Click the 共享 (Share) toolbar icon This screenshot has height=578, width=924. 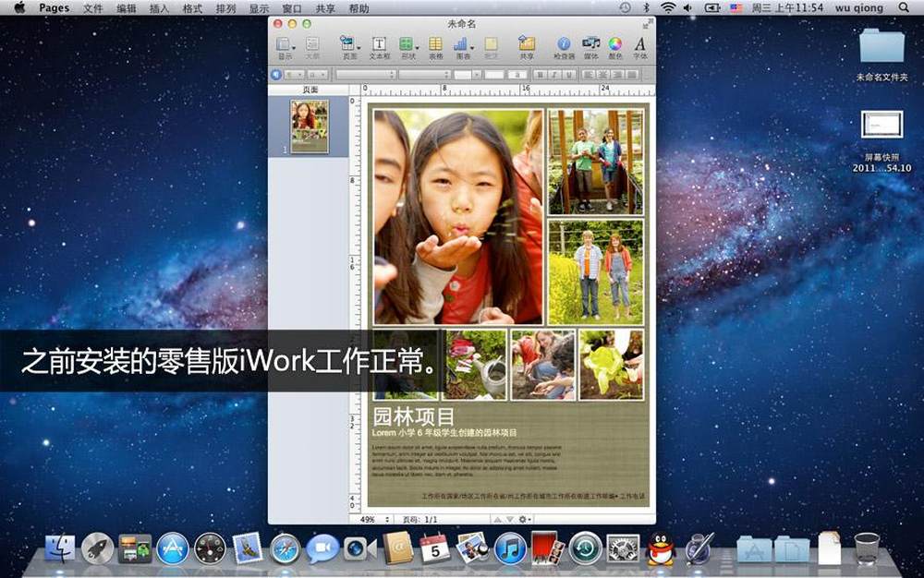pyautogui.click(x=527, y=48)
